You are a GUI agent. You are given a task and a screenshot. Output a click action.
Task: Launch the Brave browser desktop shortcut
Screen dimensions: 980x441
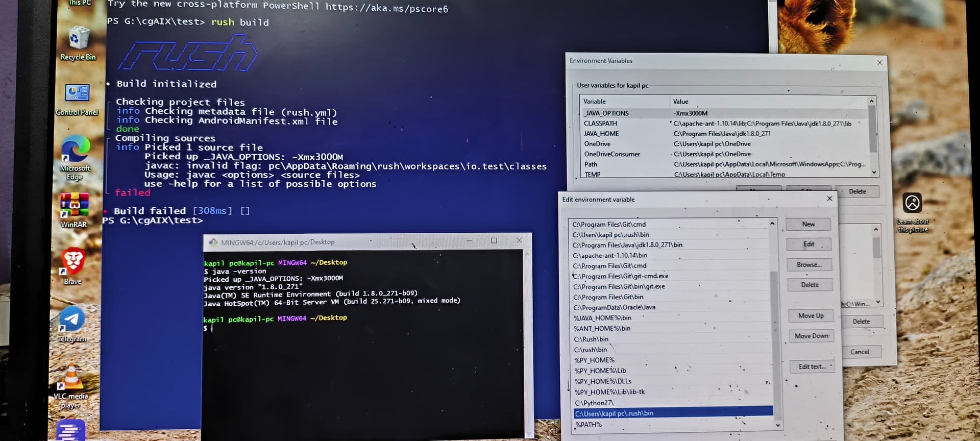pyautogui.click(x=73, y=266)
